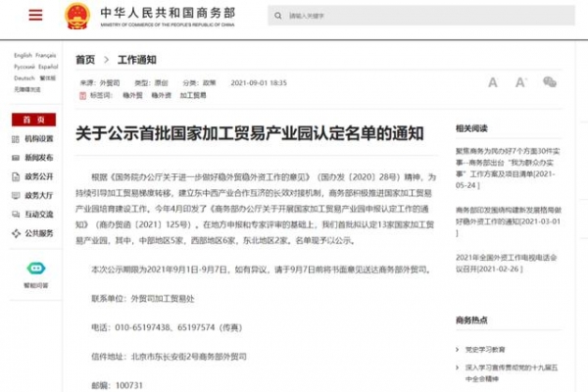Click the 机构设置 sidebar icon
Viewport: 588px width, 392px height.
point(17,140)
